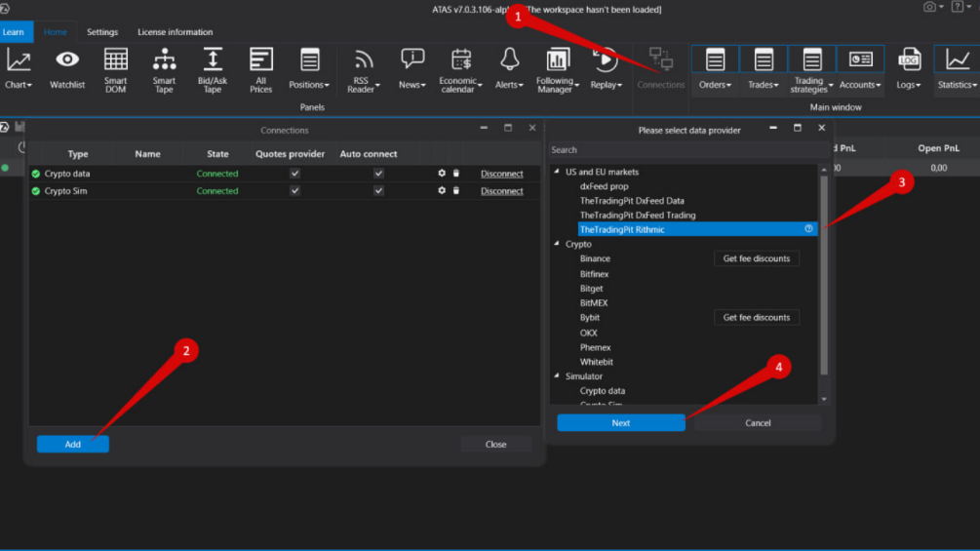
Task: Open the News panel icon
Action: 412,59
